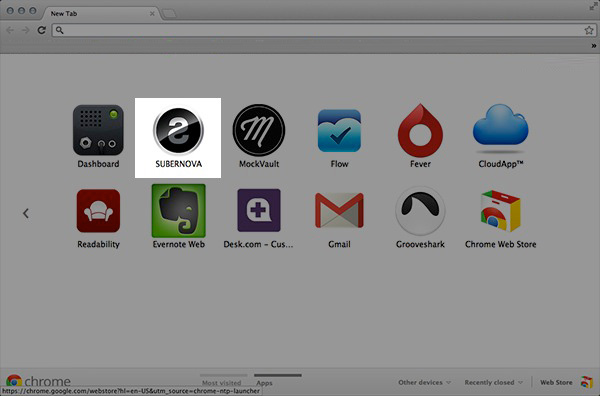600x396 pixels.
Task: Open the Web Store link in footer
Action: tap(556, 382)
